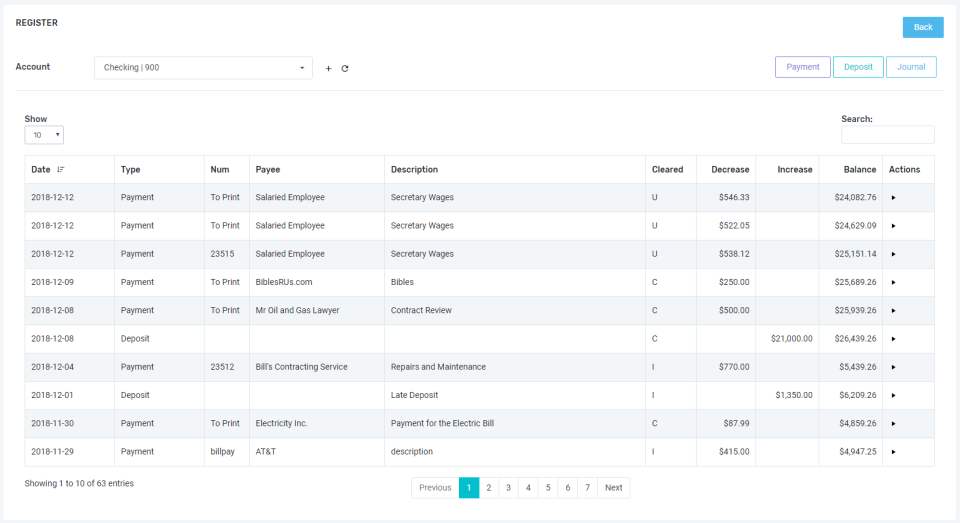The image size is (960, 523).
Task: Click the $1,350.00 increase amount
Action: point(794,395)
